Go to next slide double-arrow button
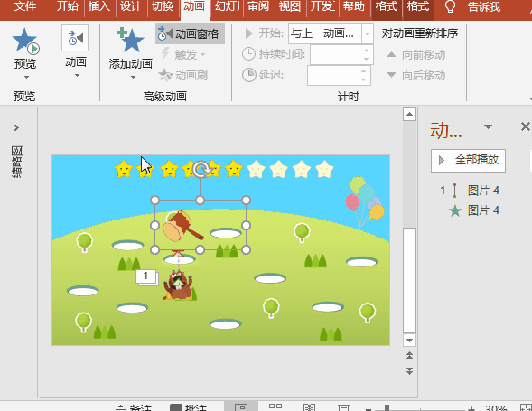The height and width of the screenshot is (411, 532). pyautogui.click(x=409, y=371)
